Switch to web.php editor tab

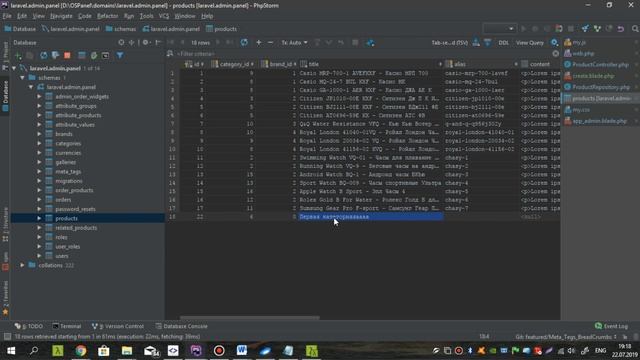tap(583, 53)
